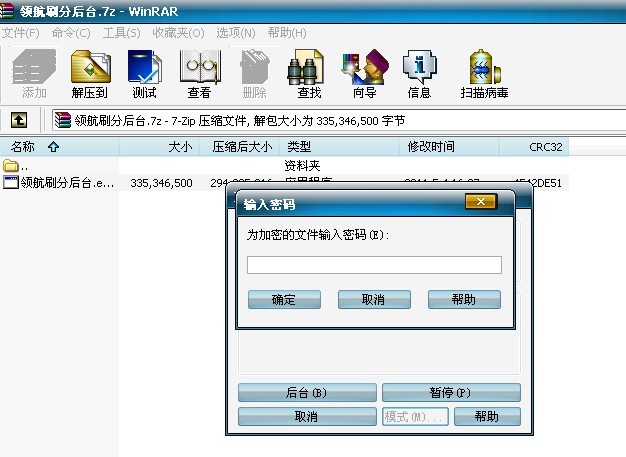The height and width of the screenshot is (457, 626).
Task: Click 帮助 in the password dialog
Action: (x=464, y=299)
